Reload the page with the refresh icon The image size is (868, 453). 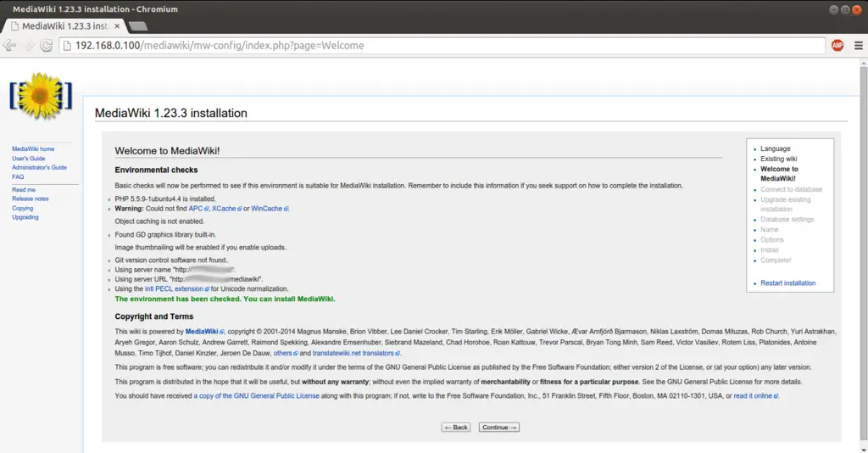click(47, 46)
